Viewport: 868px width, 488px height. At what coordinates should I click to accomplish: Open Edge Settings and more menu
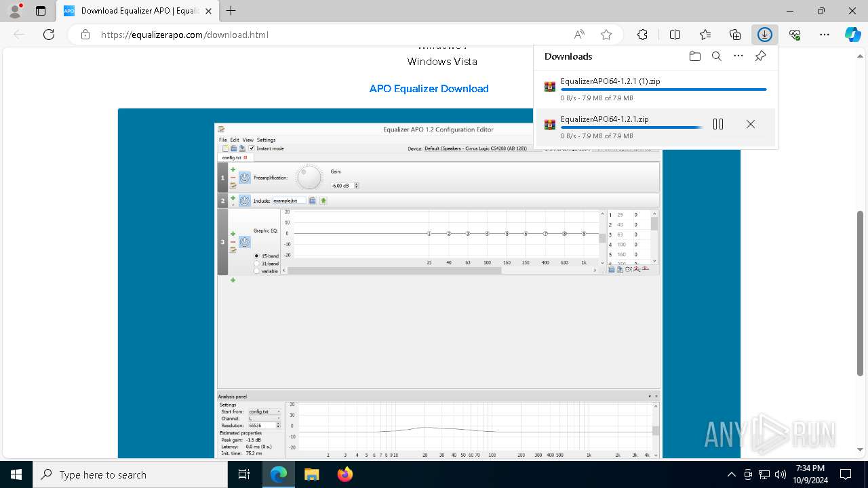coord(825,35)
